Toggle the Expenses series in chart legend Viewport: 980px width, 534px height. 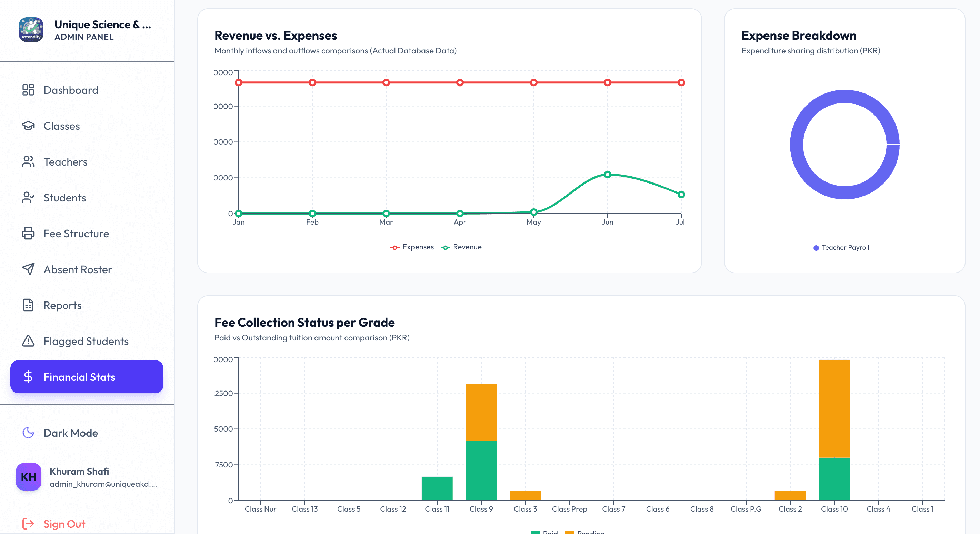[x=412, y=247]
